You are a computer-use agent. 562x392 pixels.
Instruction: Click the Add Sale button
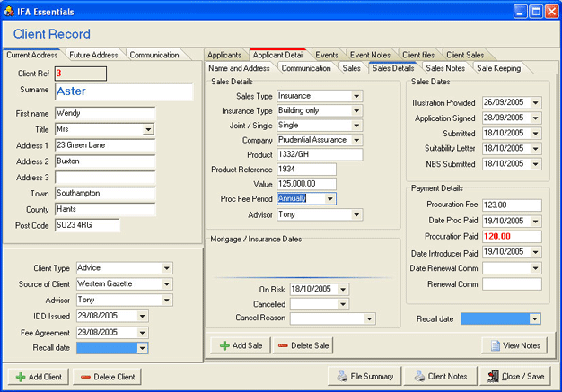pos(241,346)
